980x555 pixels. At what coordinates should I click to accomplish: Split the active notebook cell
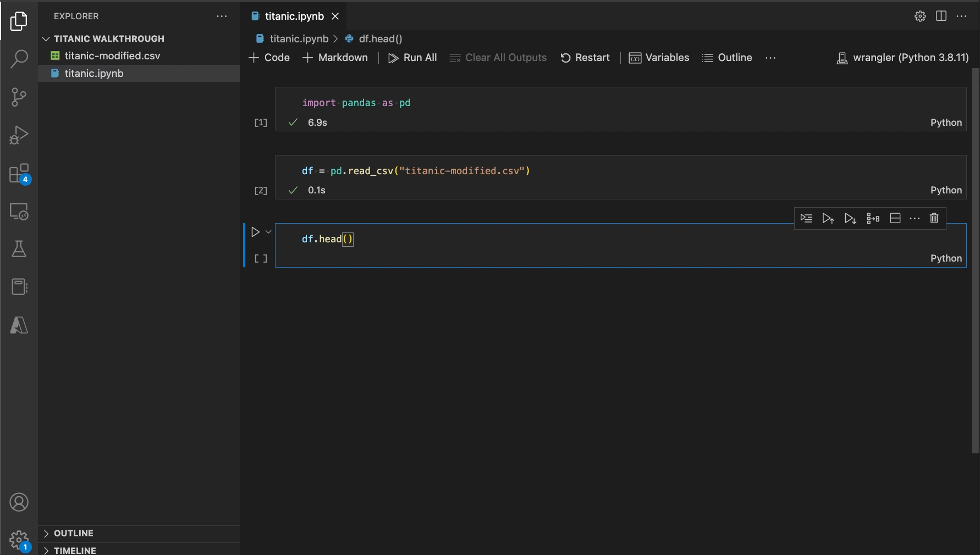[x=895, y=218]
